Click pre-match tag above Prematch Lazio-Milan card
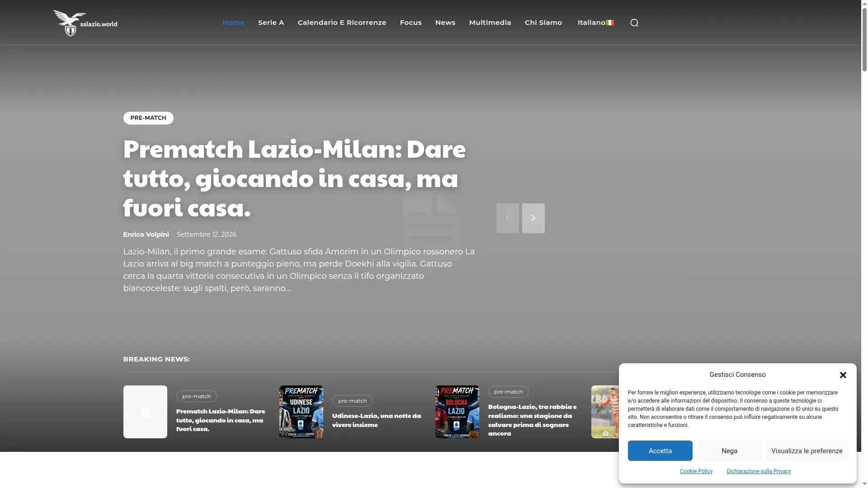This screenshot has width=868, height=488. (197, 396)
